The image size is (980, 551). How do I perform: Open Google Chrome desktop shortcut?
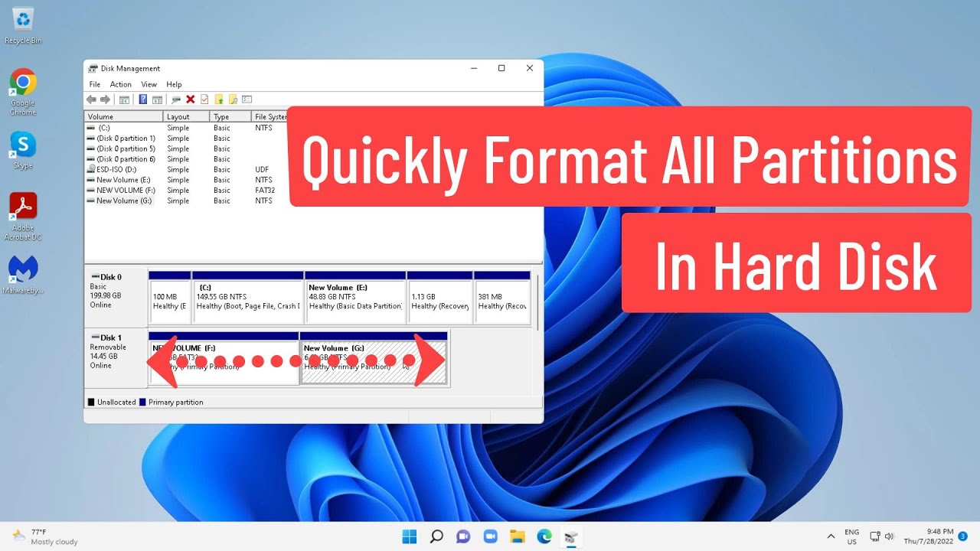[23, 92]
